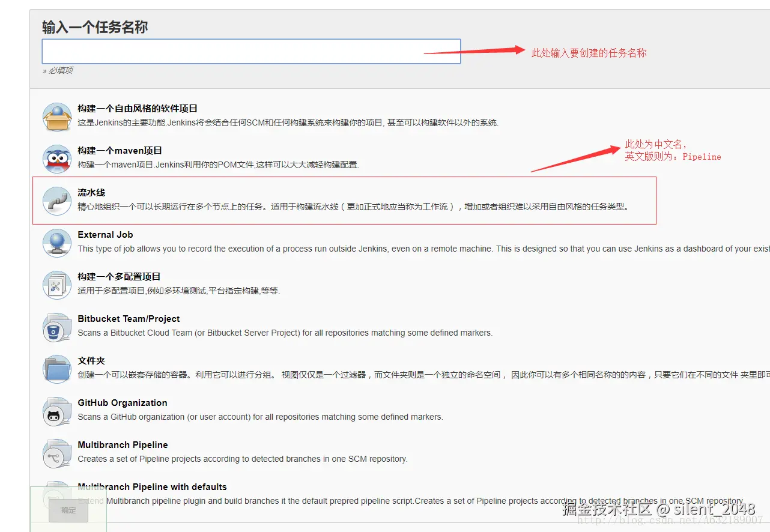The height and width of the screenshot is (532, 770).
Task: Choose Multibranch Pipeline title
Action: pos(123,445)
